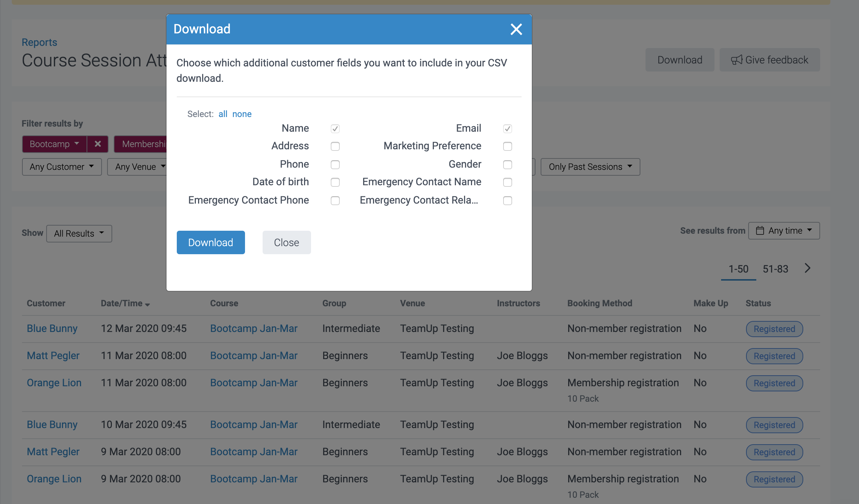This screenshot has height=504, width=859.
Task: Click the calendar icon in Any time
Action: [x=760, y=231]
